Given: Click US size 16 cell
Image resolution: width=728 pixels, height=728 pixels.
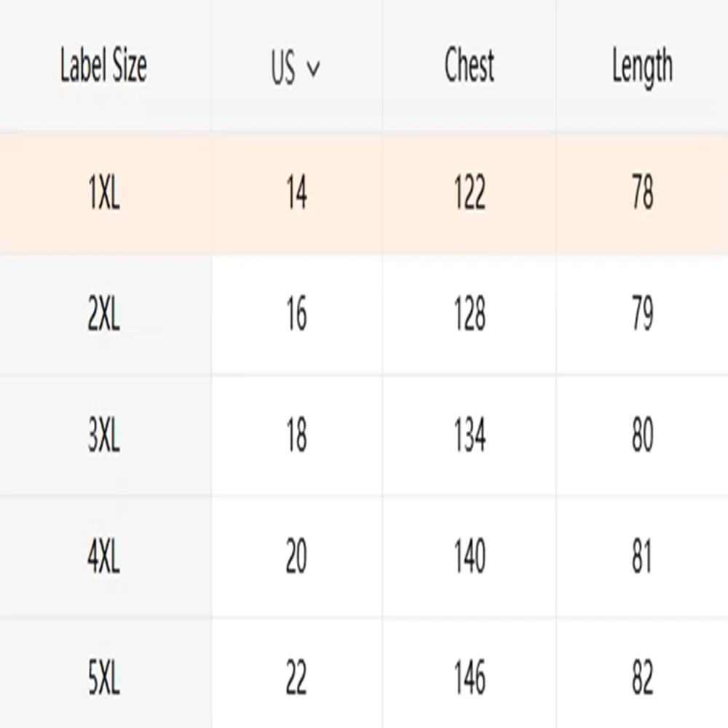Looking at the screenshot, I should pos(296,315).
